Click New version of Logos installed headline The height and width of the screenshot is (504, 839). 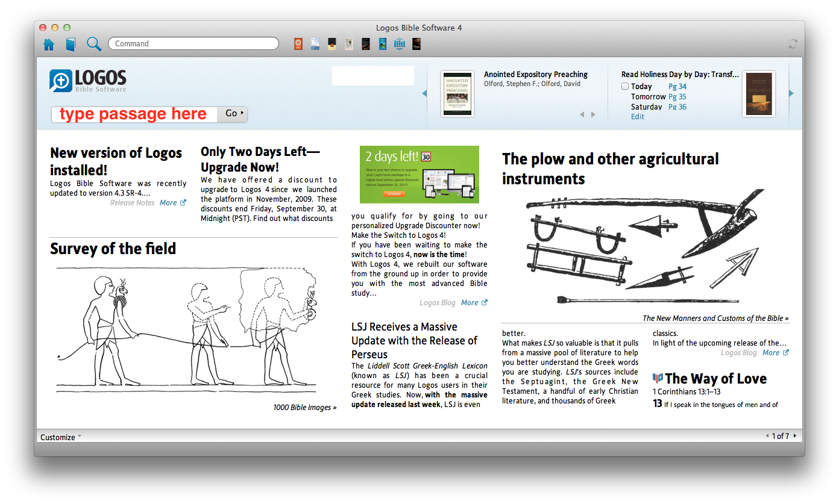coord(116,161)
